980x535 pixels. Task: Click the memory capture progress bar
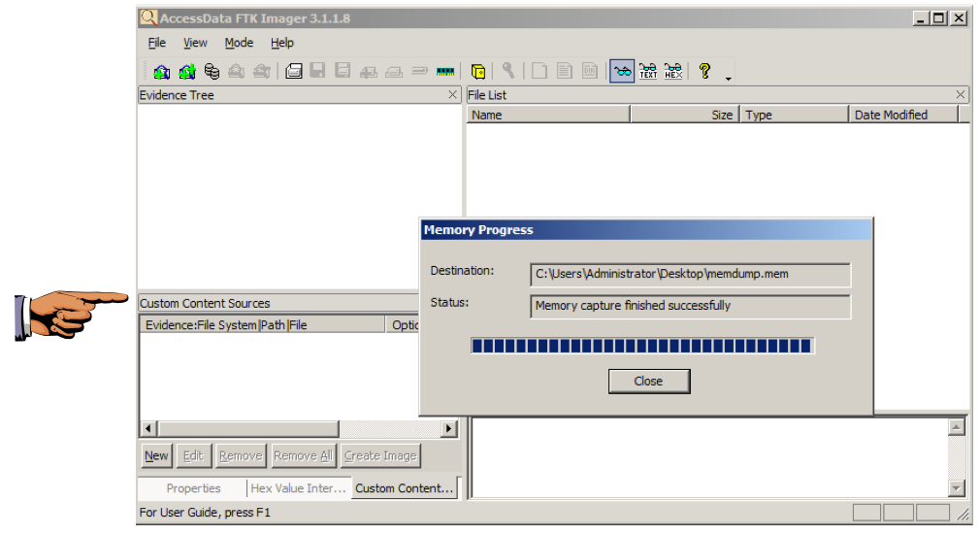pyautogui.click(x=642, y=346)
